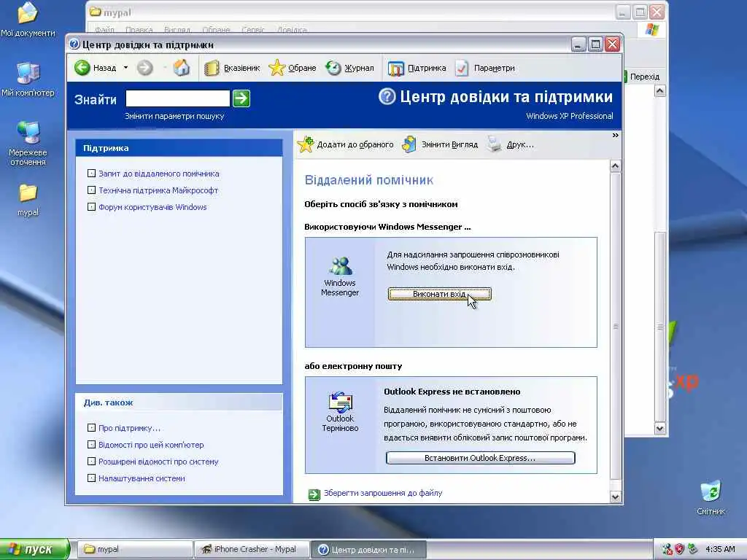This screenshot has width=747, height=560.
Task: Open Змінити параметри пошуку link
Action: pyautogui.click(x=174, y=116)
